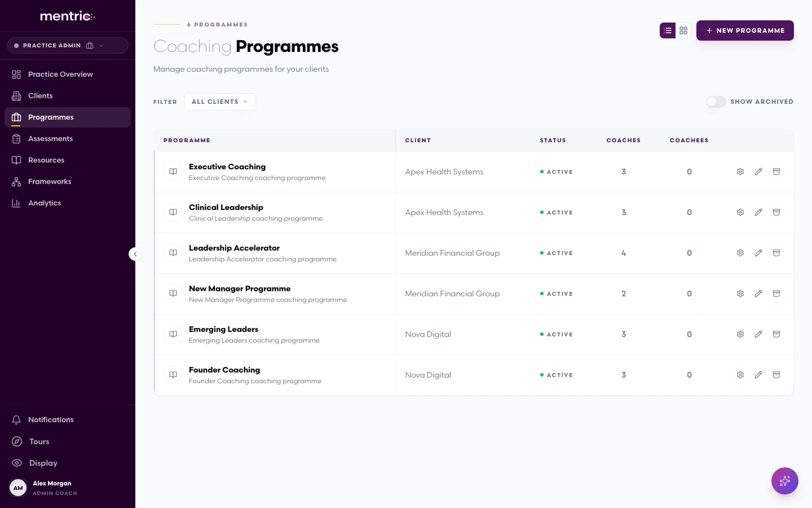Edit the Executive Coaching programme
The width and height of the screenshot is (812, 508).
coord(758,172)
